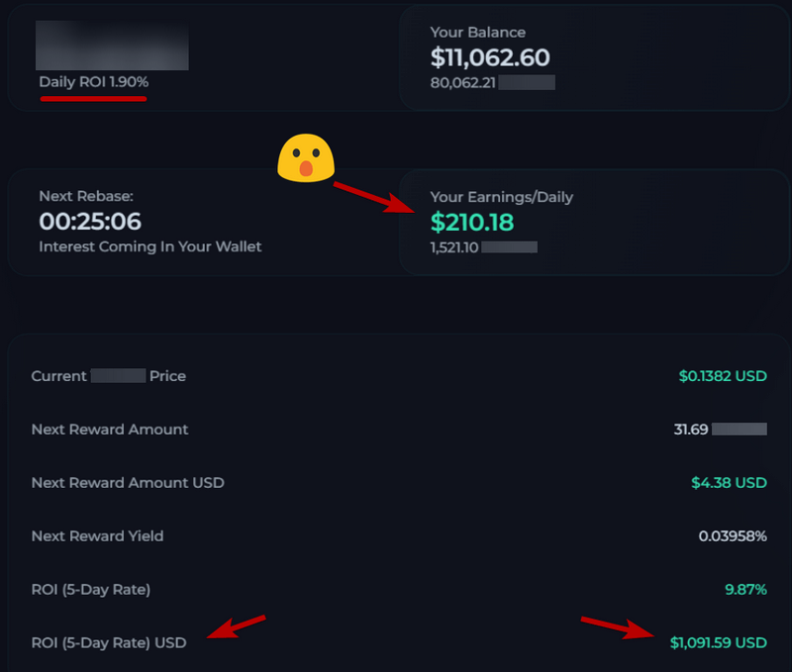Click the Next Rebase countdown timer 00:25:06

(90, 221)
